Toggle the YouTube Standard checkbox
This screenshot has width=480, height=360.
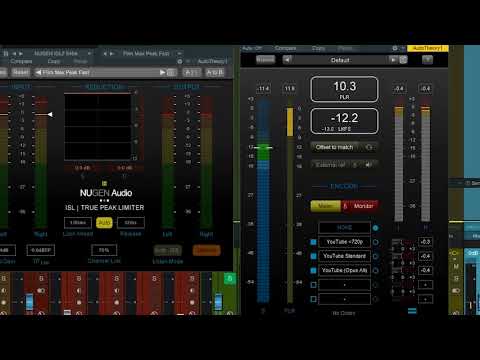[313, 256]
